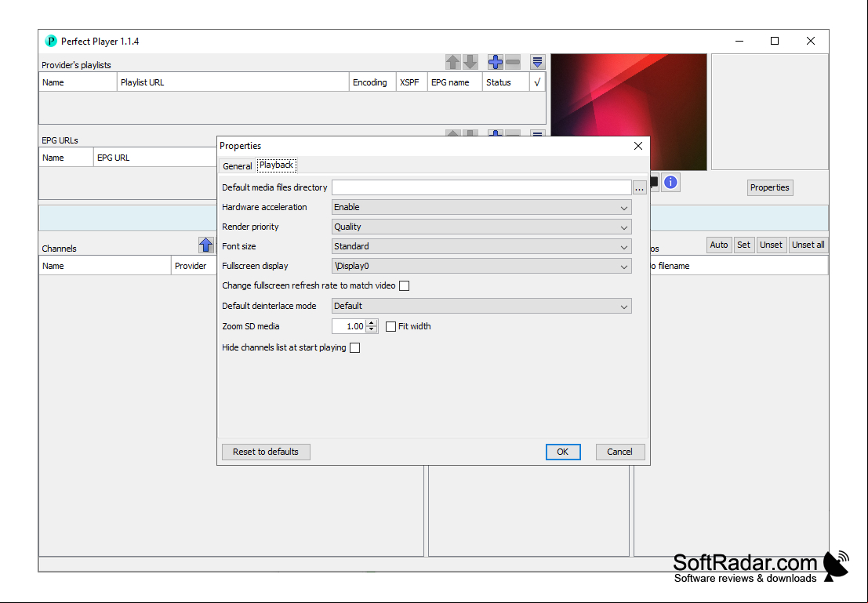Maximize the Perfect Player window
Image resolution: width=868 pixels, height=603 pixels.
[x=775, y=41]
